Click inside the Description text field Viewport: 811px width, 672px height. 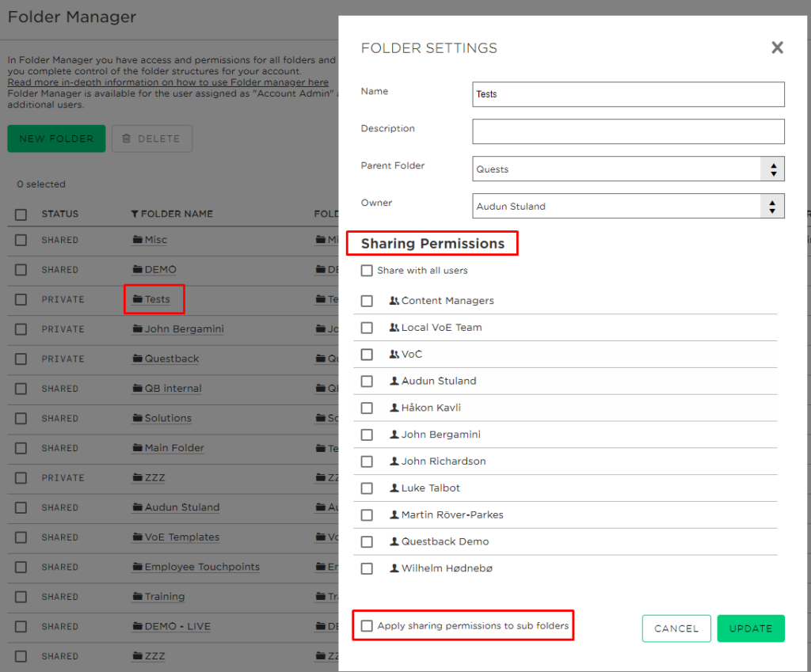point(628,131)
